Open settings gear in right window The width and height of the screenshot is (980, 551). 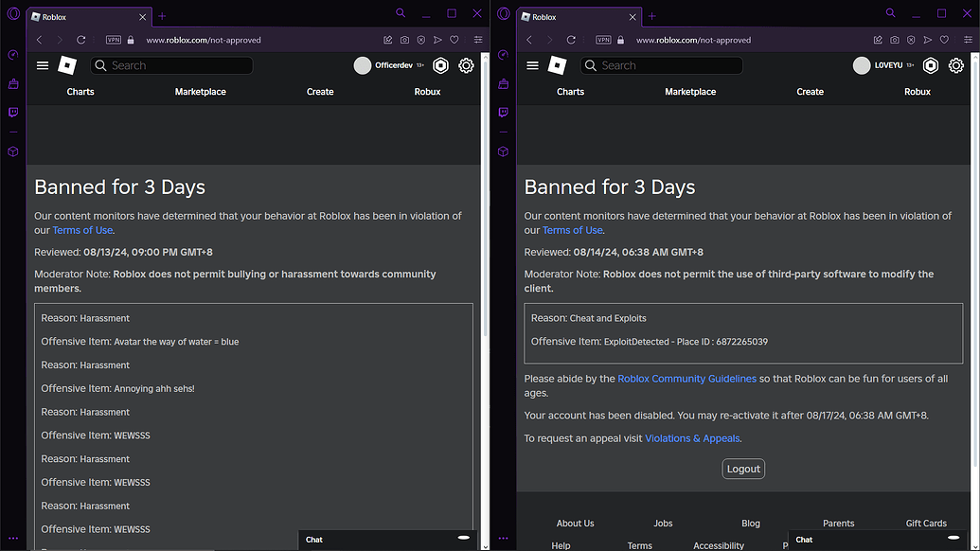pyautogui.click(x=956, y=65)
